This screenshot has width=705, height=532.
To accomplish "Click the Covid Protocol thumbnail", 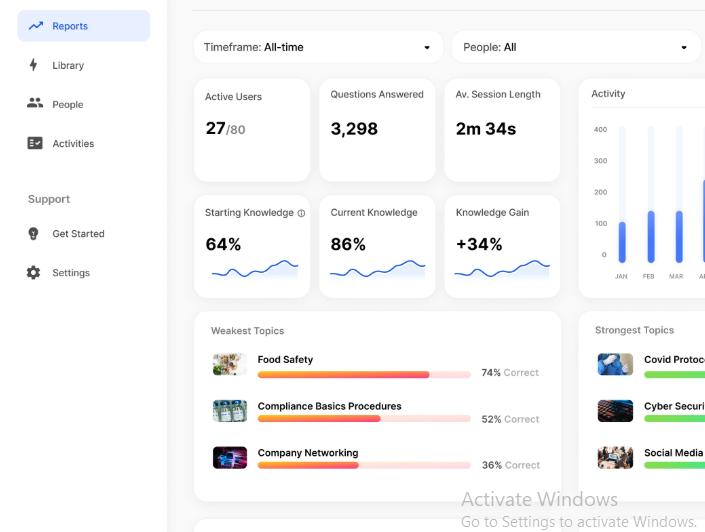I will point(615,364).
